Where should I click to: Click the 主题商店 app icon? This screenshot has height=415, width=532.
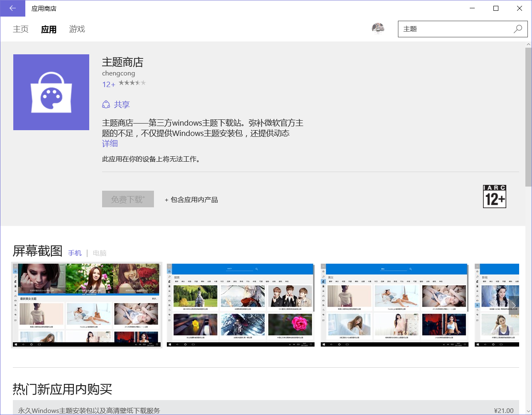[51, 92]
